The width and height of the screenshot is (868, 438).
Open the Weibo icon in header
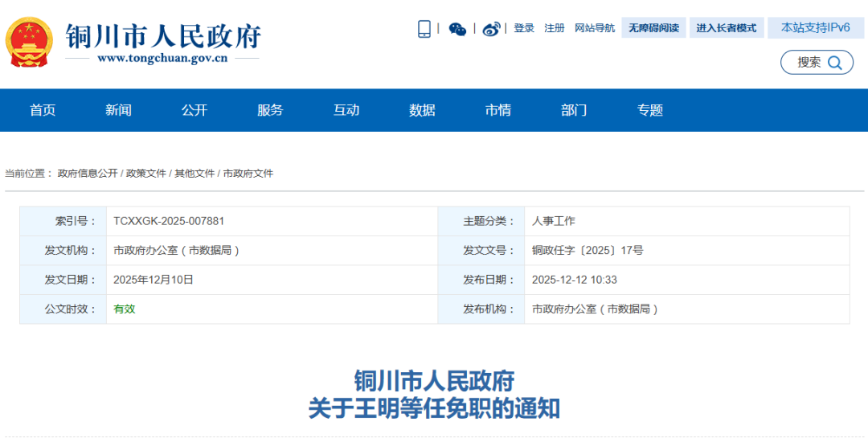pyautogui.click(x=491, y=29)
